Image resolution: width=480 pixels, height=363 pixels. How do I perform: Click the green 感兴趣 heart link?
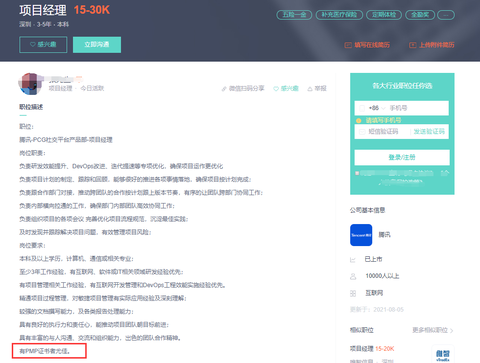pos(289,88)
